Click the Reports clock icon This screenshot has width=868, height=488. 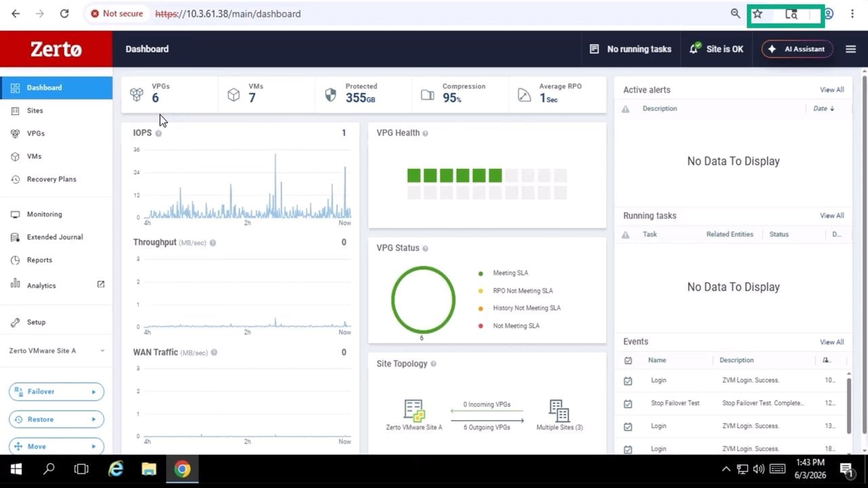click(15, 260)
